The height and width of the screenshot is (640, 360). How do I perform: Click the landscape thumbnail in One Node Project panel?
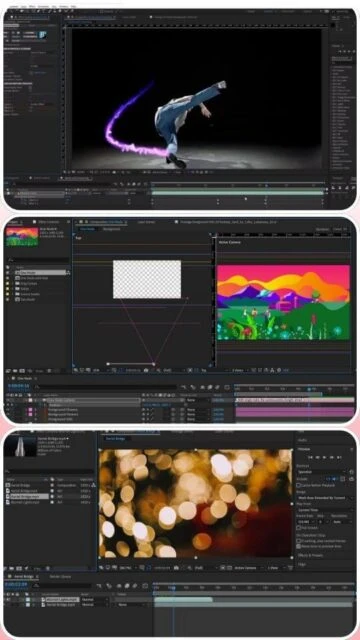[x=22, y=237]
